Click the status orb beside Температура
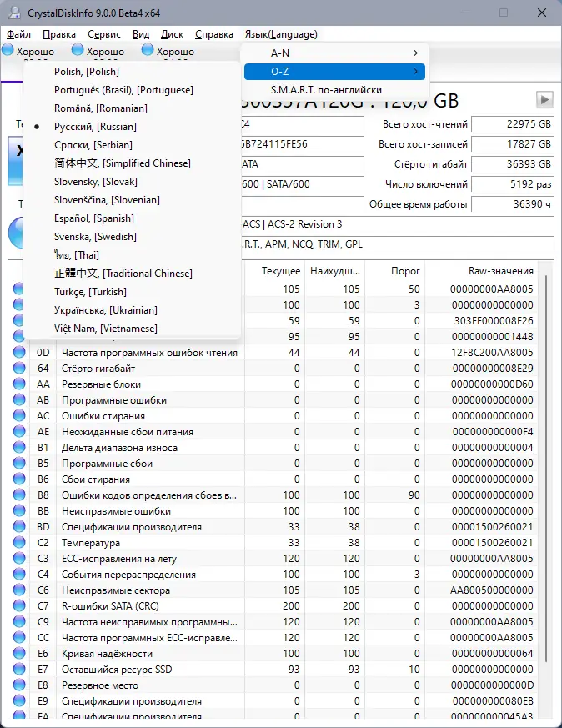 pyautogui.click(x=19, y=543)
